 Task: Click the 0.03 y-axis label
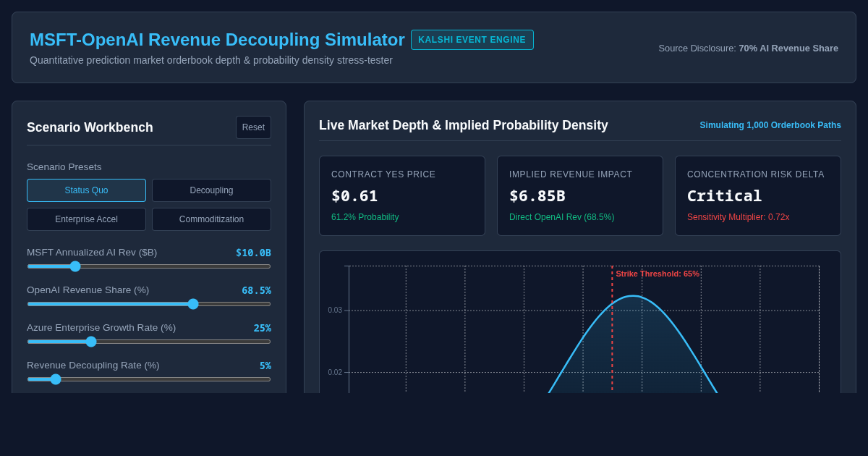[335, 311]
